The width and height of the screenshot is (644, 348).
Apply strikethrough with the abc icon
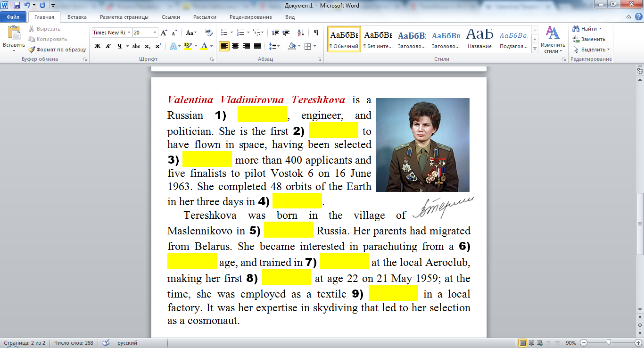pyautogui.click(x=136, y=46)
